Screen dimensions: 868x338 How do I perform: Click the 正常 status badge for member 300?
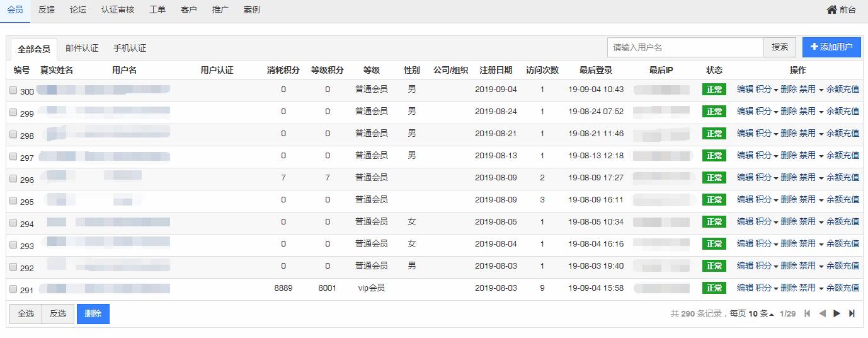(x=714, y=90)
